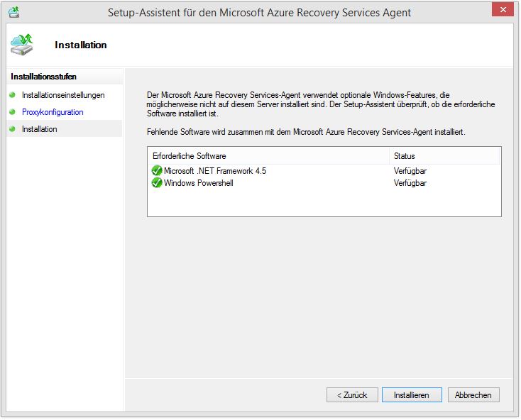Cancel setup with the Abbrechen button

[473, 394]
